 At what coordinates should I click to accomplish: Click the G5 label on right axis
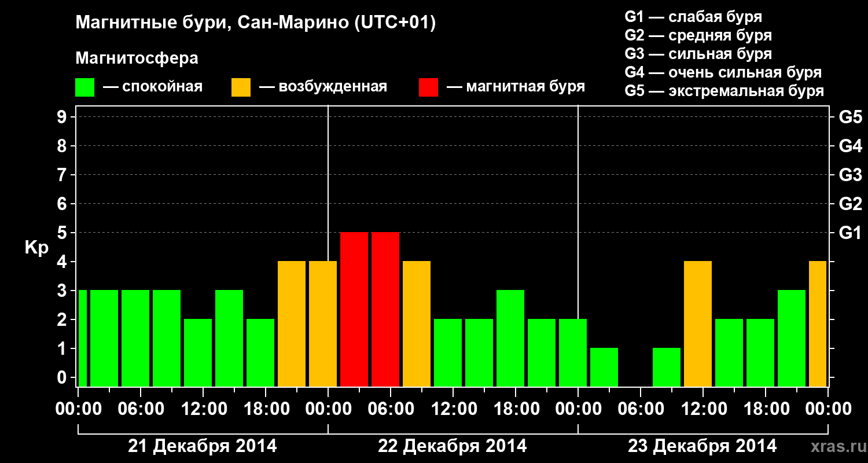click(x=850, y=117)
